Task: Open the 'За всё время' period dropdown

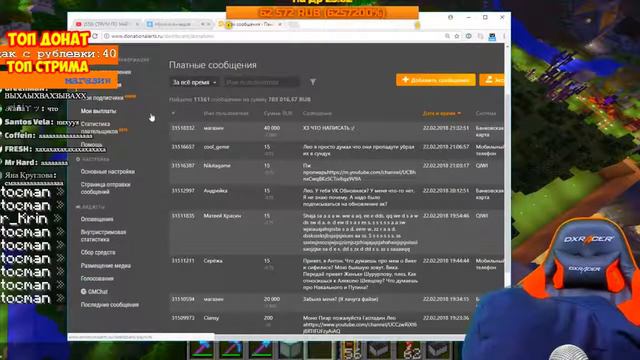Action: click(x=194, y=82)
